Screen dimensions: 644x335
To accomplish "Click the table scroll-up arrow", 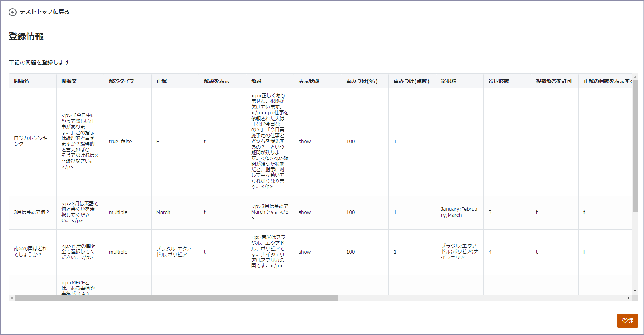I will pos(635,77).
